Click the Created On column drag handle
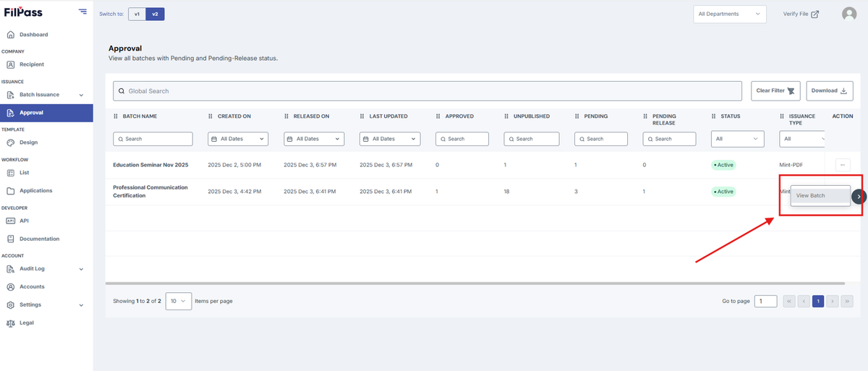The height and width of the screenshot is (371, 868). tap(210, 116)
